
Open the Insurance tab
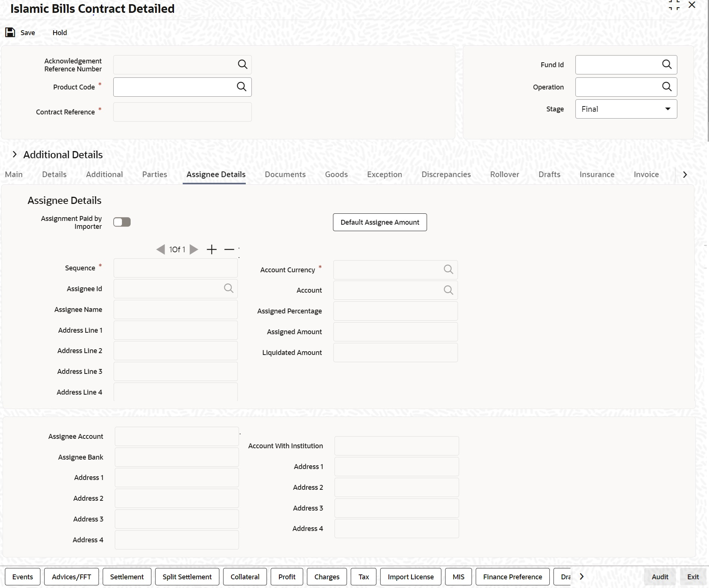tap(597, 174)
